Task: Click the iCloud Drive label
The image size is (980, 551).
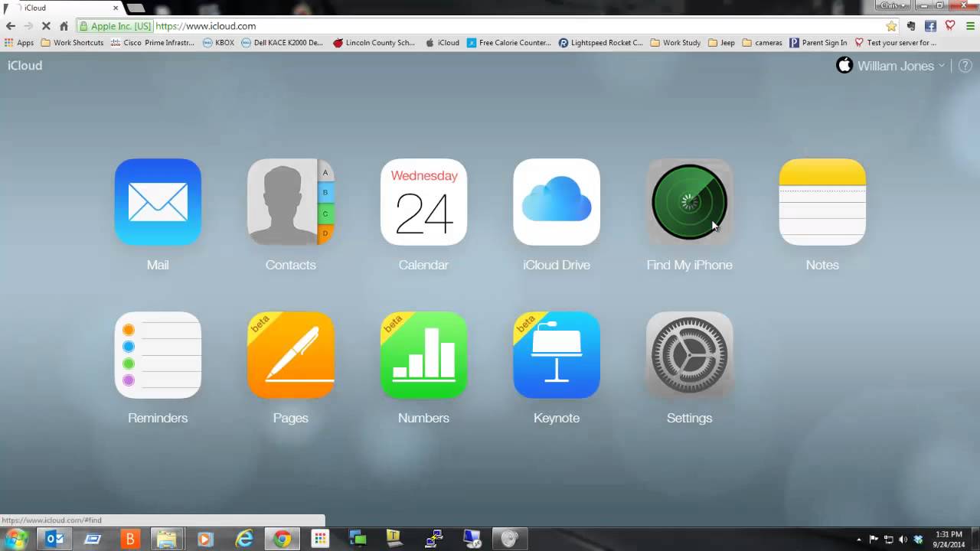Action: click(557, 265)
